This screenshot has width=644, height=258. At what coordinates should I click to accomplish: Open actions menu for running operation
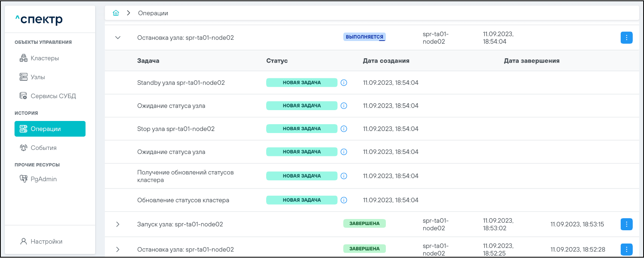tap(626, 38)
